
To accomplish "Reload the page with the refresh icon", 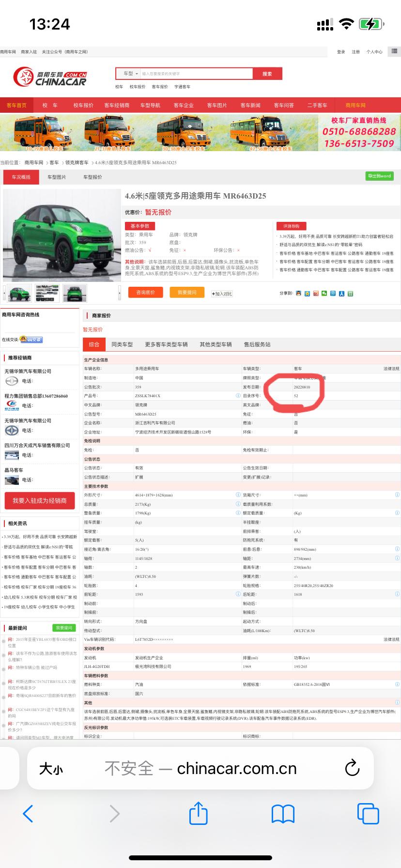I will (x=352, y=768).
